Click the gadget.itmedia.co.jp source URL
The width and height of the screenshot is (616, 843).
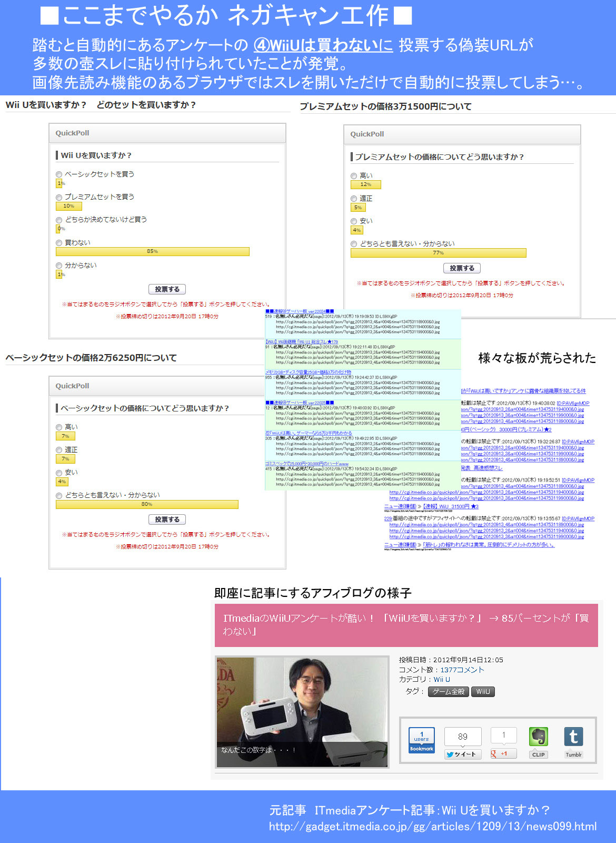(433, 826)
